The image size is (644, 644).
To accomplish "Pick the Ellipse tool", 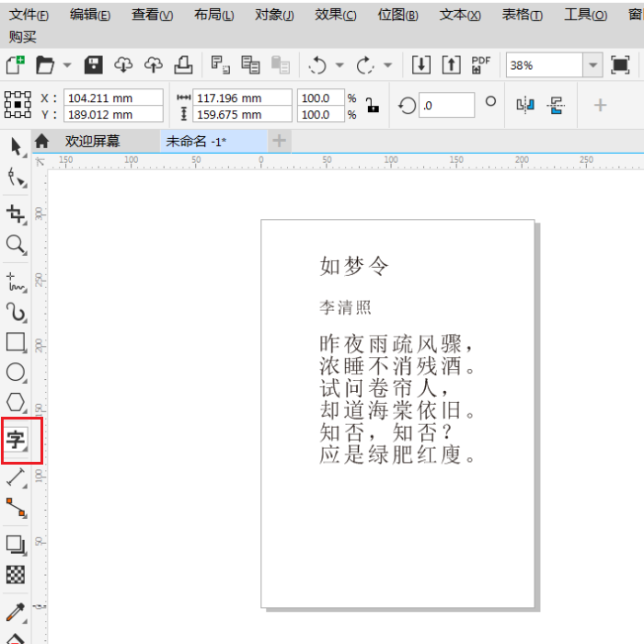I will [x=17, y=373].
